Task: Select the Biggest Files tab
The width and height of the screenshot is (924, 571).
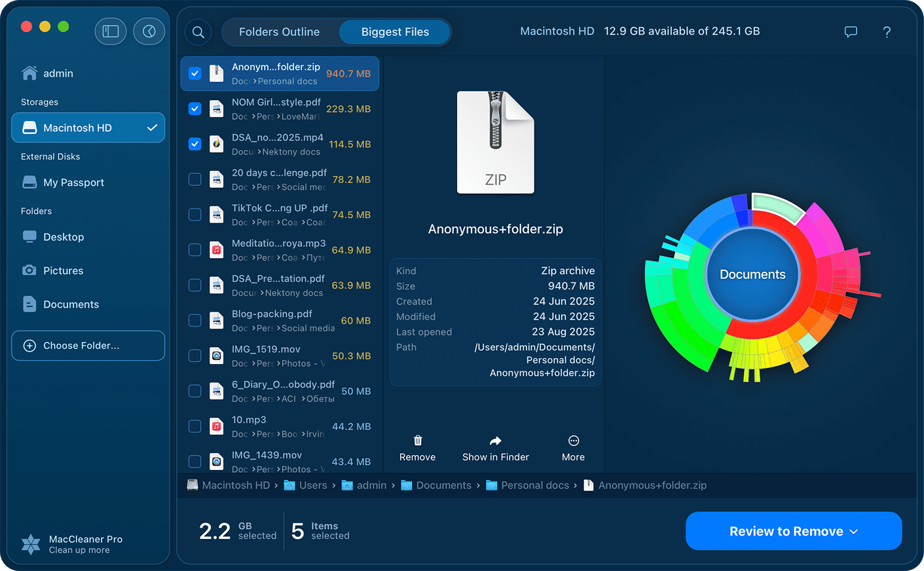Action: (x=395, y=32)
